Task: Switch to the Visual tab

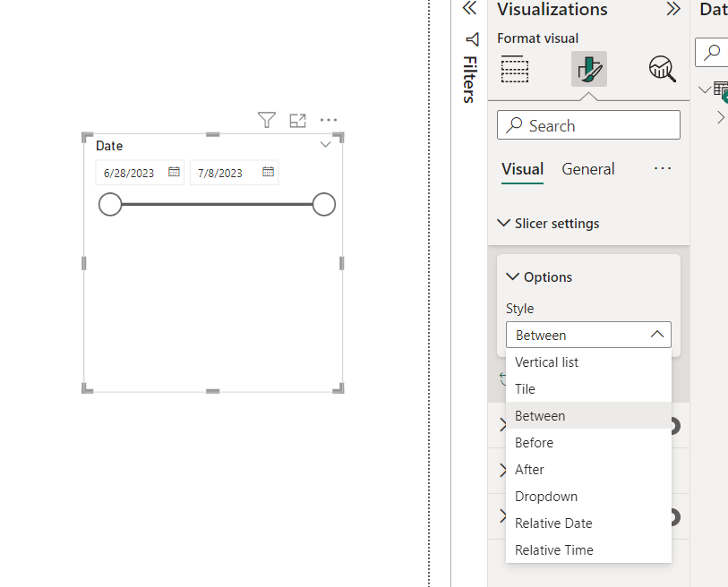Action: [x=522, y=169]
